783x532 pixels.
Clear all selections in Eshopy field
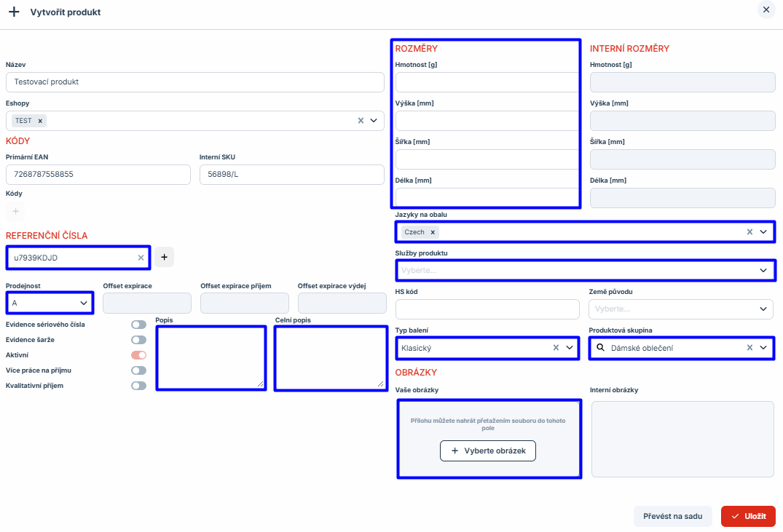coord(361,121)
